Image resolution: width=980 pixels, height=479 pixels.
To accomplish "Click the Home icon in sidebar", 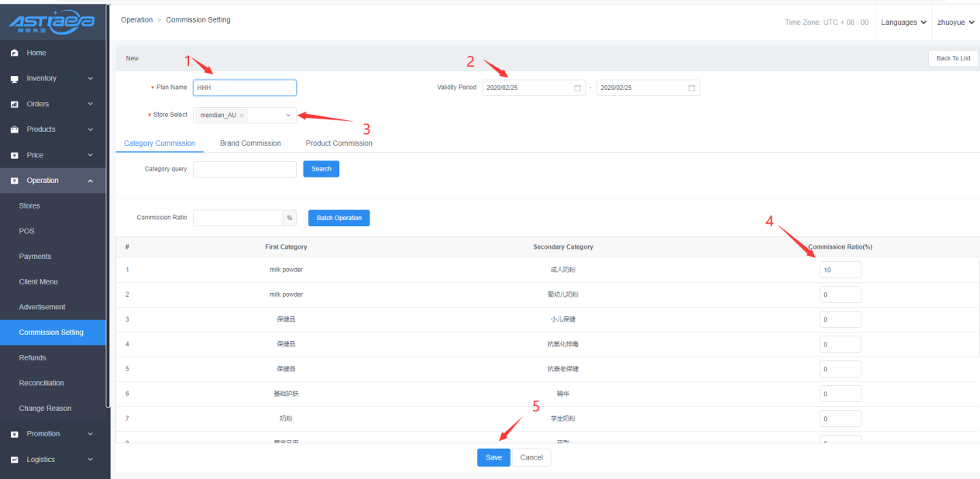I will [x=14, y=53].
